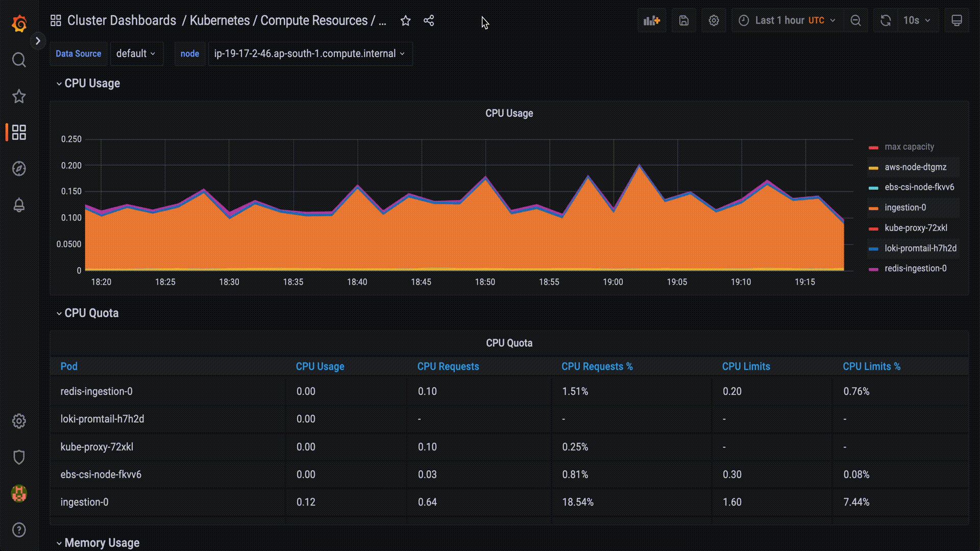The image size is (980, 551).
Task: Open the node selector dropdown
Action: click(310, 54)
